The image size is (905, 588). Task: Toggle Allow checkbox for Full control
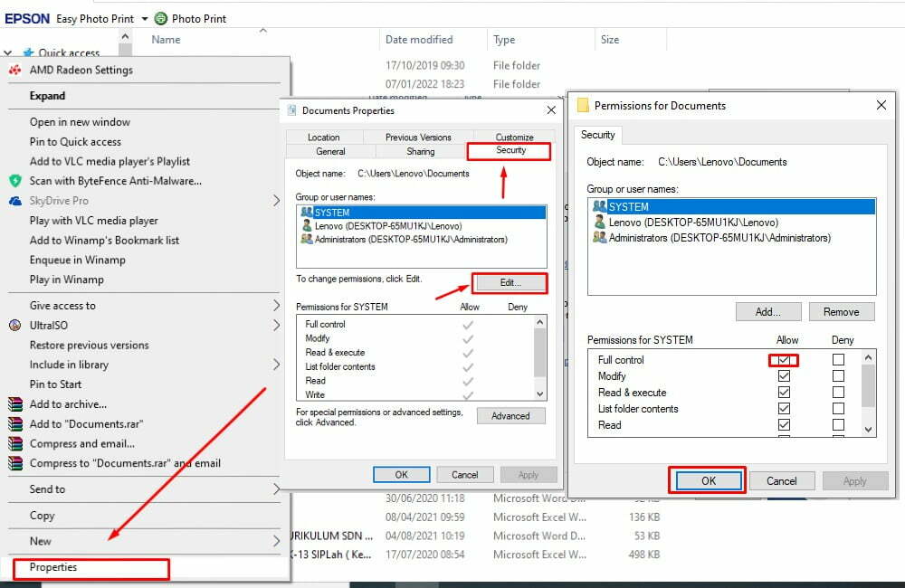784,360
